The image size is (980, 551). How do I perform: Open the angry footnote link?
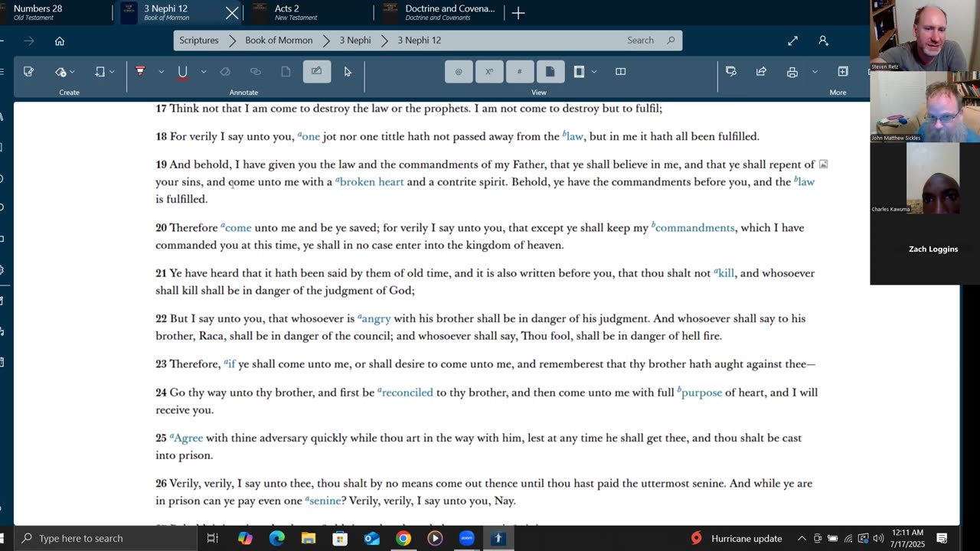tap(376, 319)
